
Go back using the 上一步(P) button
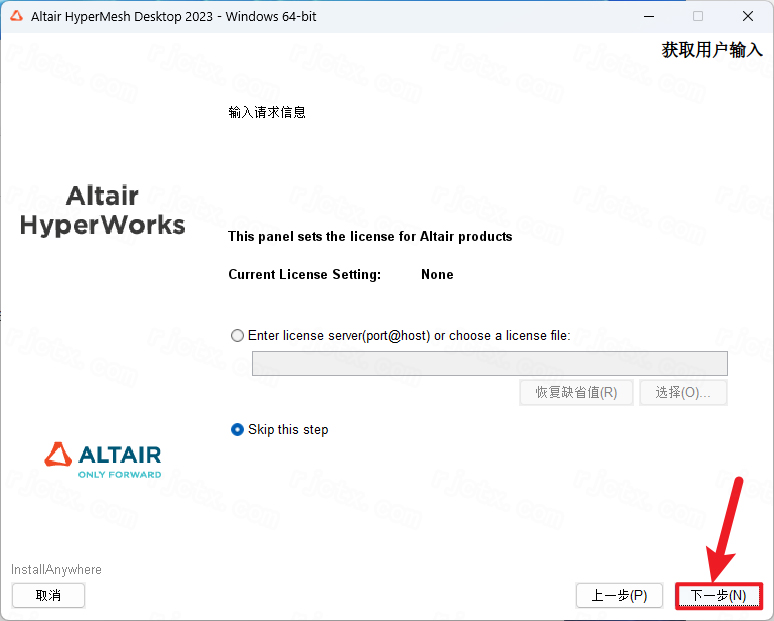tap(619, 595)
